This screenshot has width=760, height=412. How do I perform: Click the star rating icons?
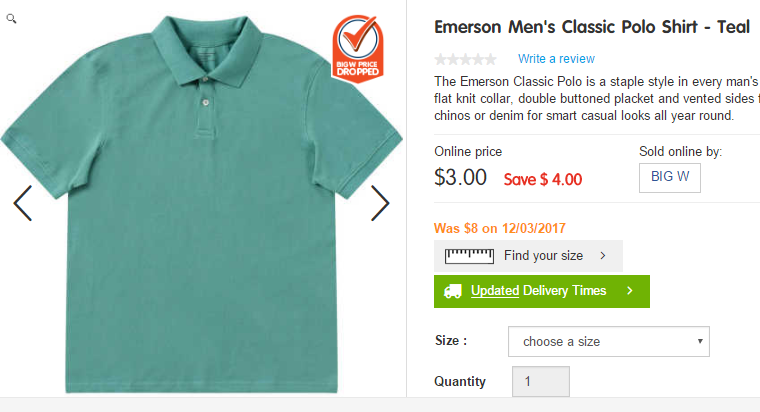tap(465, 59)
